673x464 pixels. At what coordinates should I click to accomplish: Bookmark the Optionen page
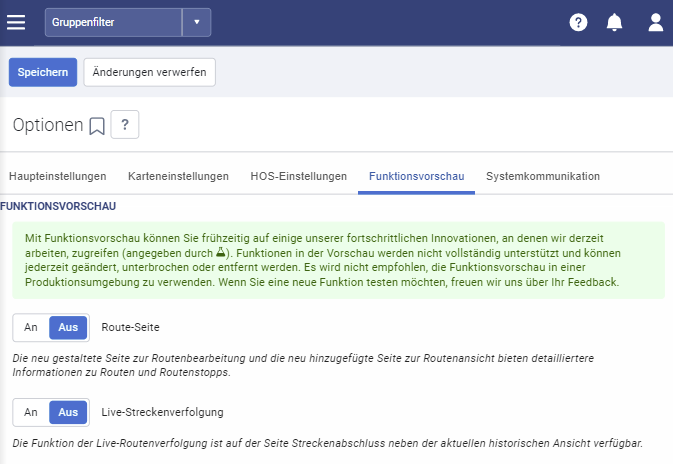click(x=97, y=126)
